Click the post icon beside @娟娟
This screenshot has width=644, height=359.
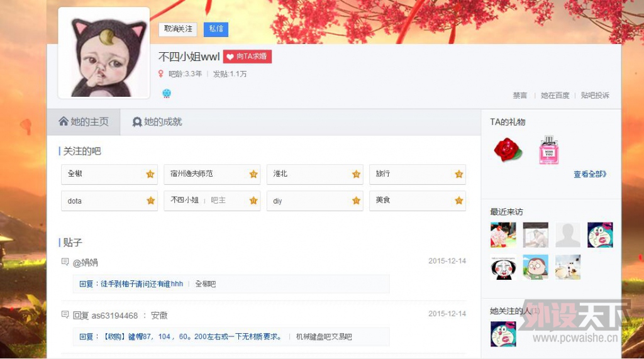click(65, 262)
